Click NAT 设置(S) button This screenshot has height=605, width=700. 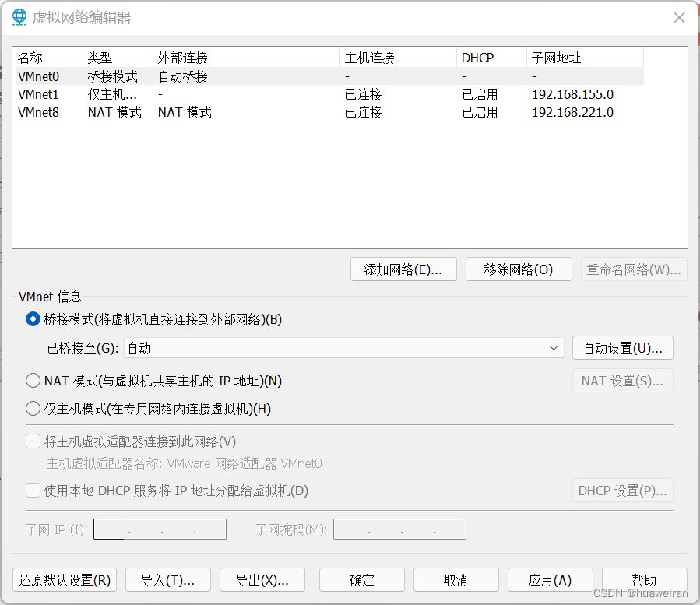(x=623, y=381)
